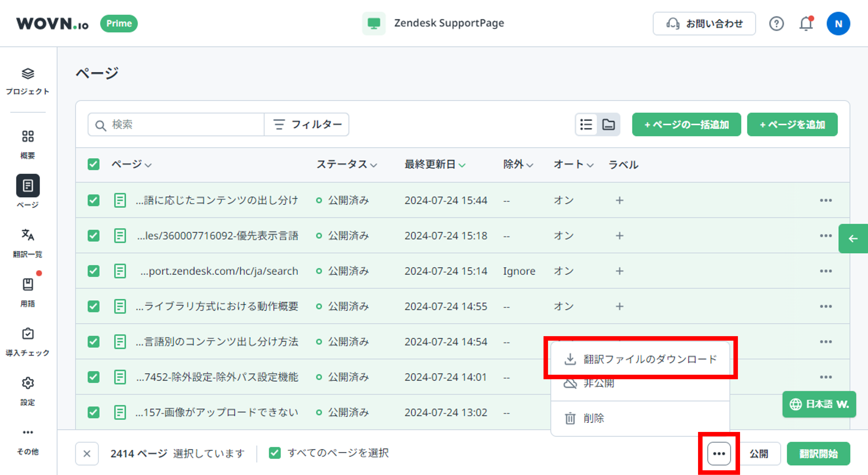Open the プロジェクト panel in the sidebar
Screen dimensions: 868x475
(28, 81)
